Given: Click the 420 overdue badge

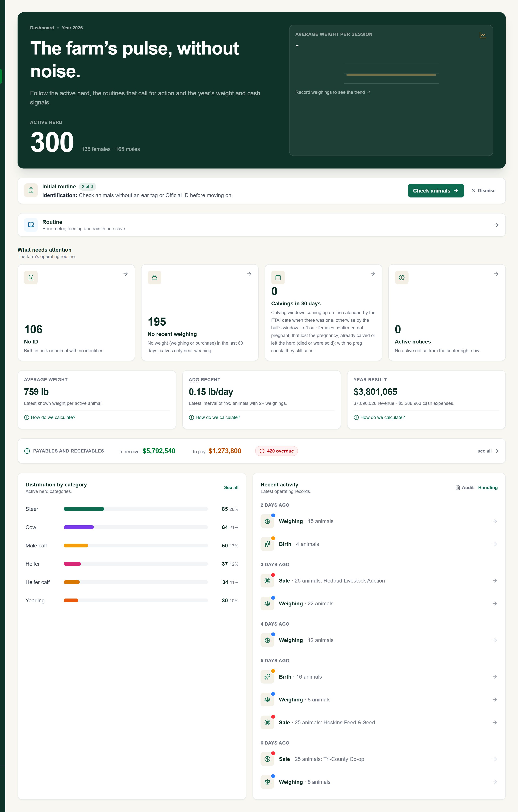Looking at the screenshot, I should pos(276,451).
